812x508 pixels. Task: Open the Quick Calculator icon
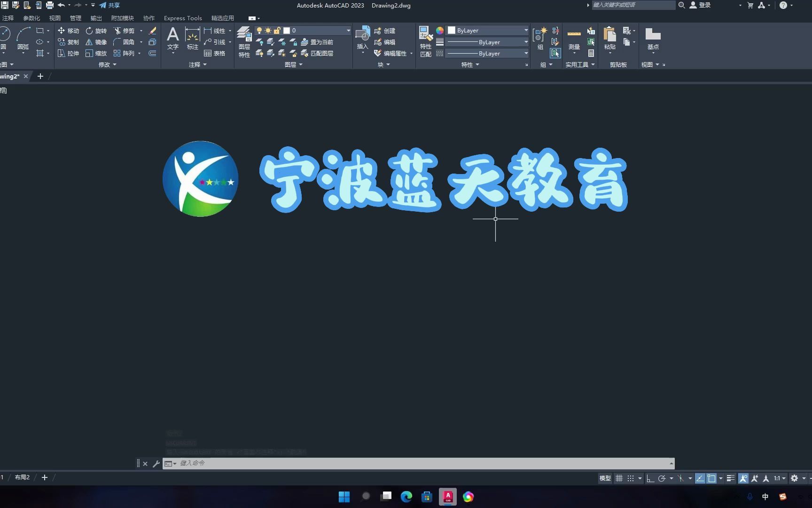coord(591,53)
